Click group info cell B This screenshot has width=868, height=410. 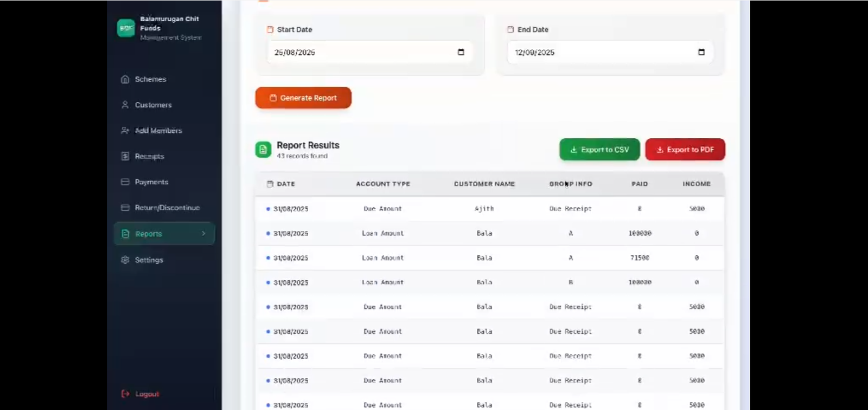[571, 283]
